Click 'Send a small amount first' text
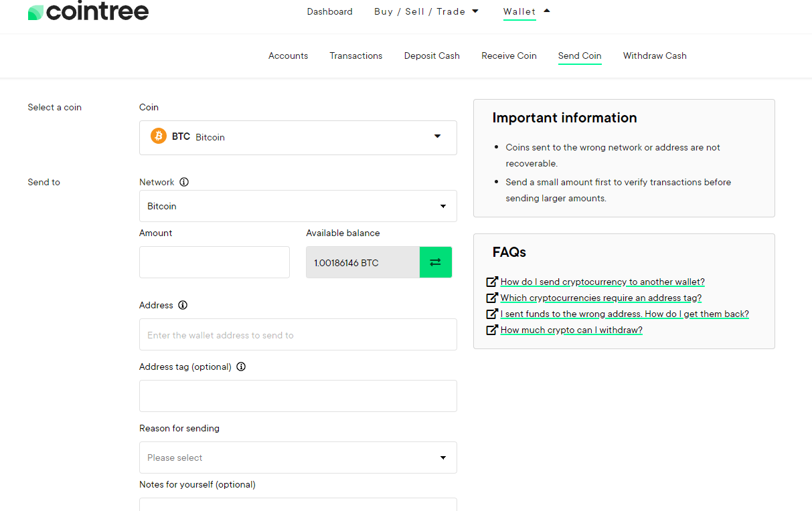Image resolution: width=812 pixels, height=511 pixels. click(618, 190)
